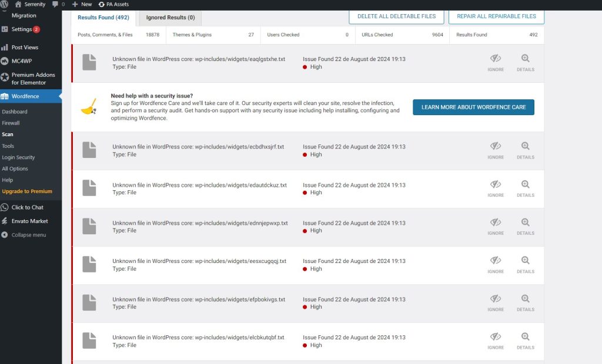Click the Wordfence Care broom icon

(89, 107)
